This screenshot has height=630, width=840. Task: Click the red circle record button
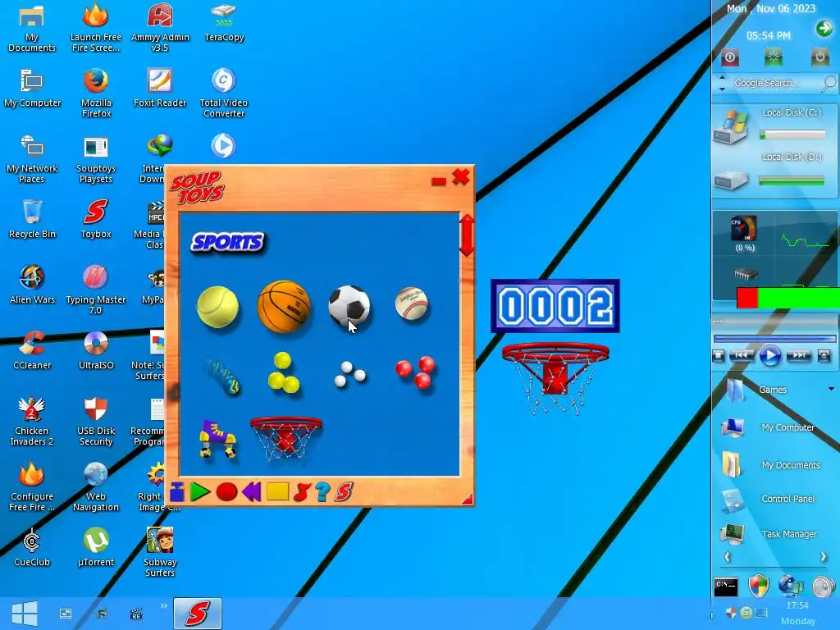[x=226, y=492]
